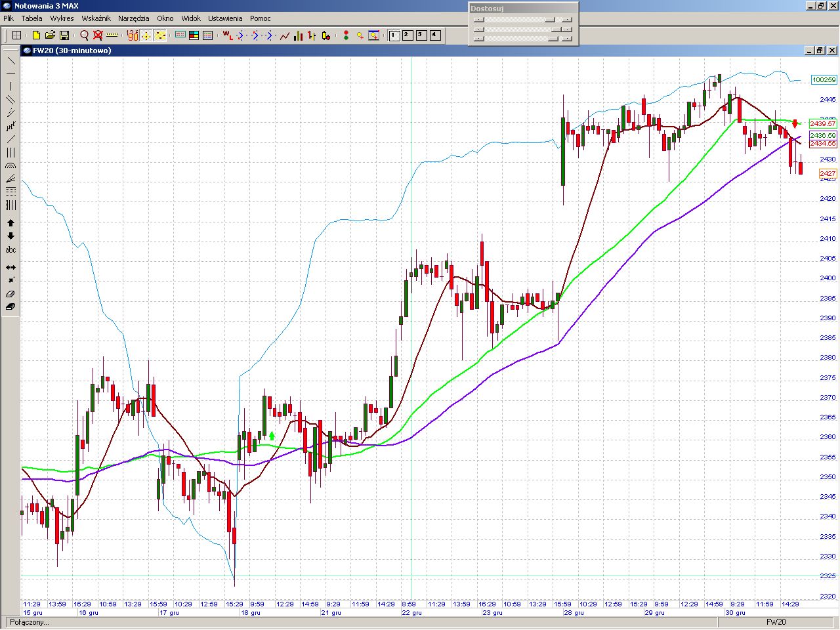Open the Widok menu
Screen dimensions: 840x630
click(191, 18)
